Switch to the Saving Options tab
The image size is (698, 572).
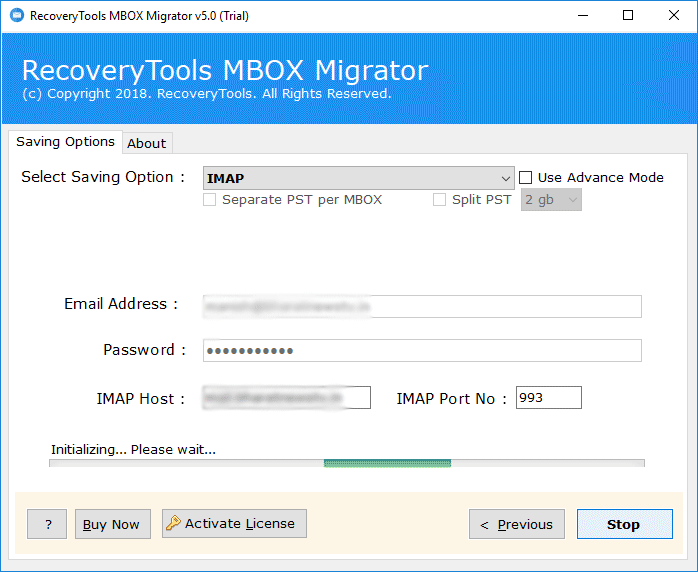coord(65,142)
